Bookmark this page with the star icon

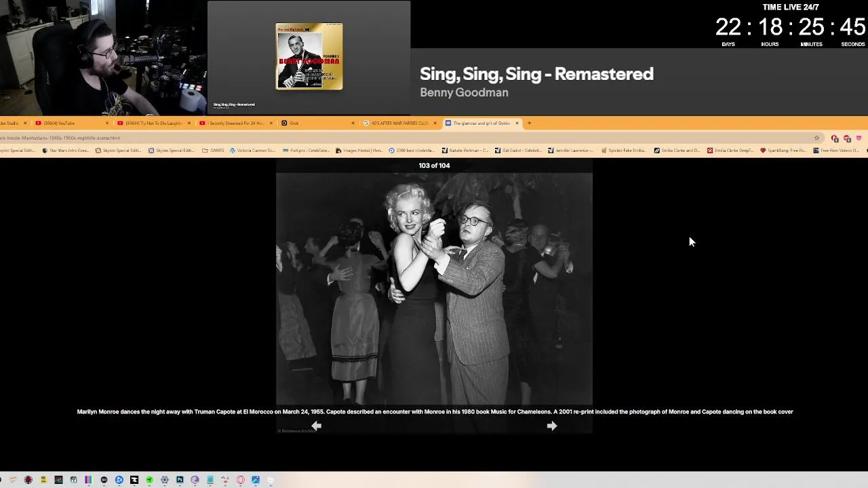point(816,138)
